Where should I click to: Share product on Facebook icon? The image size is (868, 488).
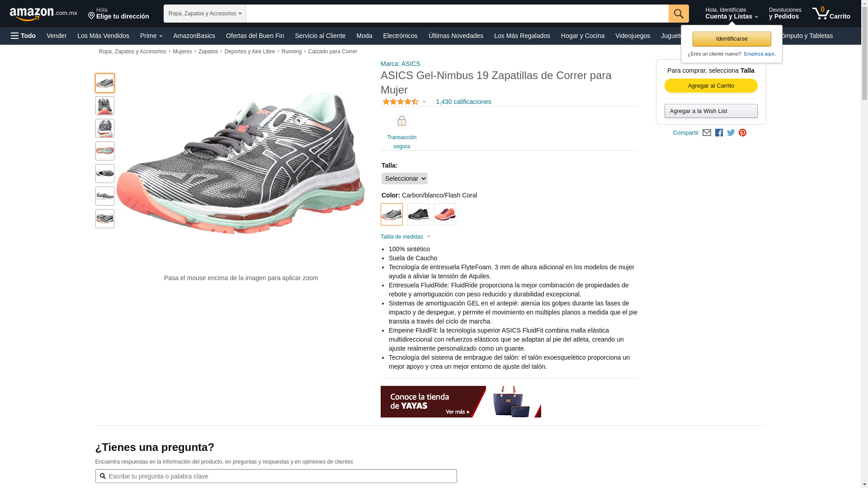pos(719,133)
